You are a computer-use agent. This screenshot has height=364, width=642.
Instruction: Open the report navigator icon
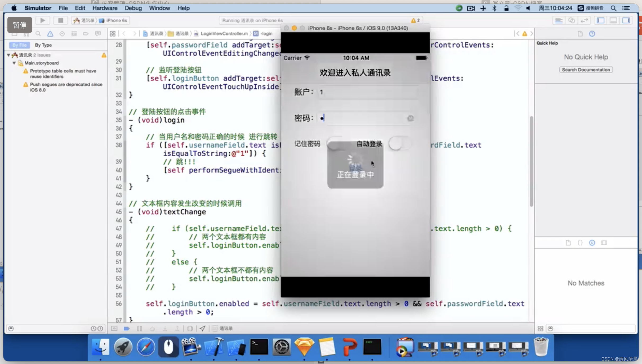click(98, 34)
